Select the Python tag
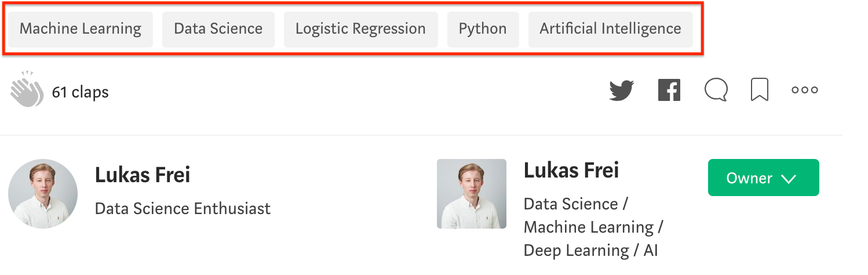 (x=483, y=29)
